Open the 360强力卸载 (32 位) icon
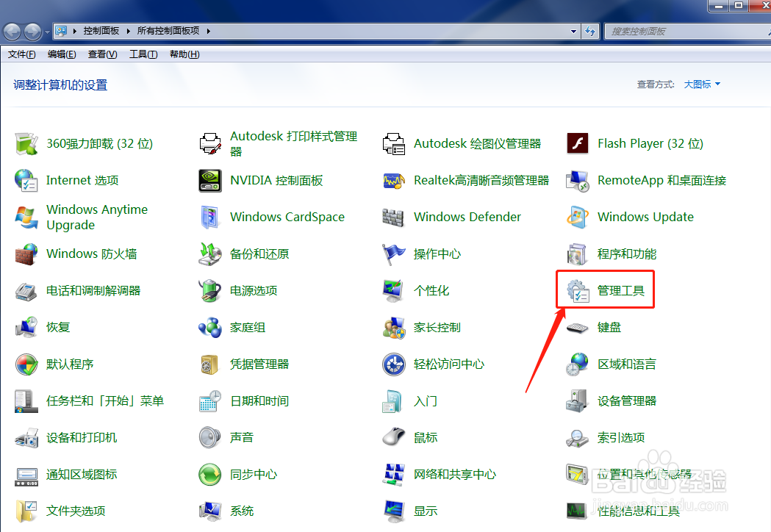The height and width of the screenshot is (532, 771). click(x=26, y=143)
